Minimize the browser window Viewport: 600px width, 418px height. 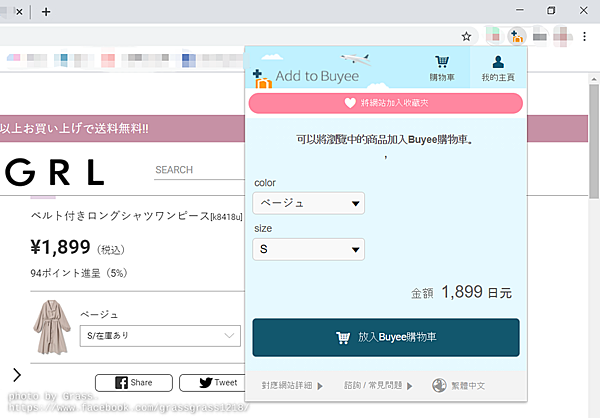pyautogui.click(x=520, y=10)
